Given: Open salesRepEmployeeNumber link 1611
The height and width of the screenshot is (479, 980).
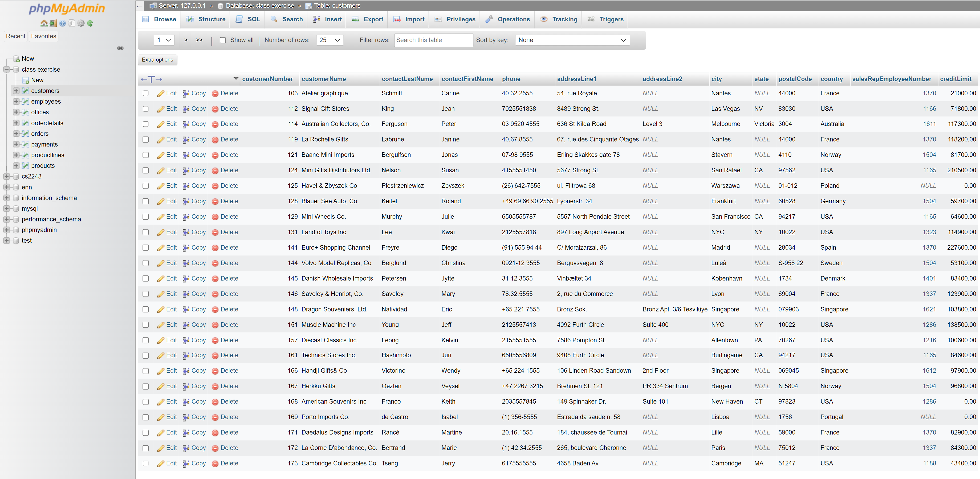Looking at the screenshot, I should tap(929, 124).
